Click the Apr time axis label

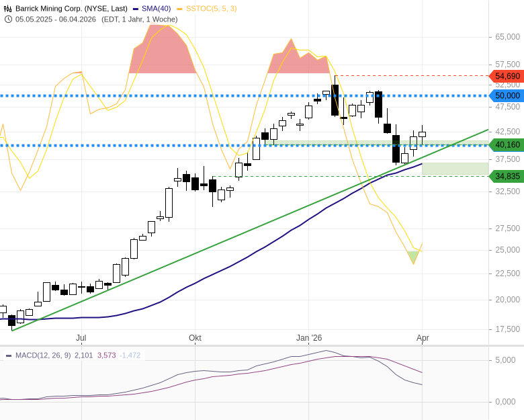pos(423,338)
